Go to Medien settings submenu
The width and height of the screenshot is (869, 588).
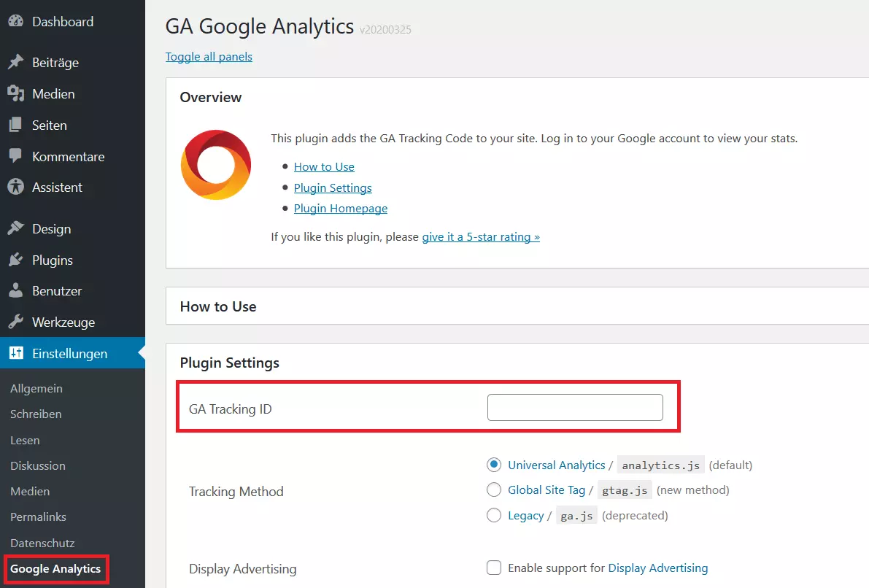(x=30, y=491)
